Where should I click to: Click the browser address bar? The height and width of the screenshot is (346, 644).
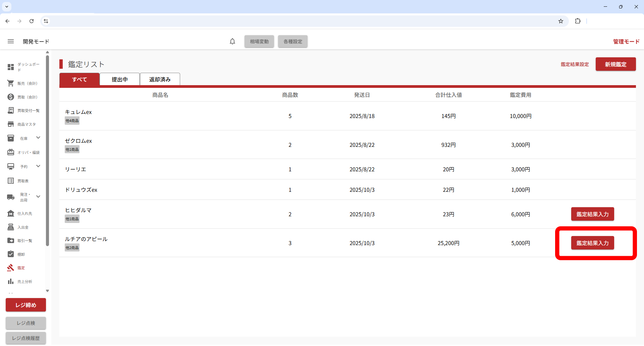pos(302,21)
